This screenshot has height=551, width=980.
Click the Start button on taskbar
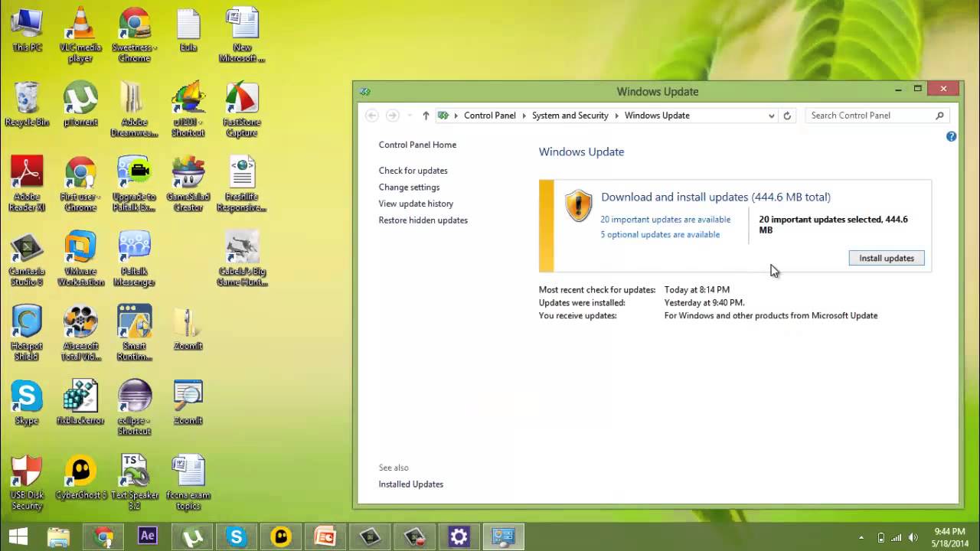[x=18, y=536]
